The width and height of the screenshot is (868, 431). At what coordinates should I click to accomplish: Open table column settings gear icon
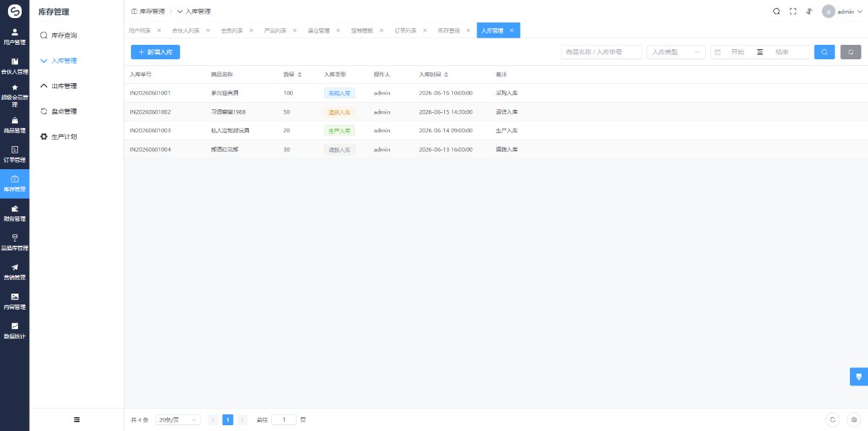pyautogui.click(x=854, y=419)
